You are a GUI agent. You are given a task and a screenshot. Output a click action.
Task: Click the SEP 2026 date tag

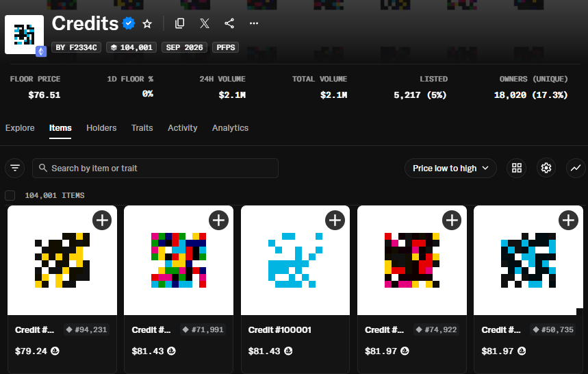click(185, 47)
